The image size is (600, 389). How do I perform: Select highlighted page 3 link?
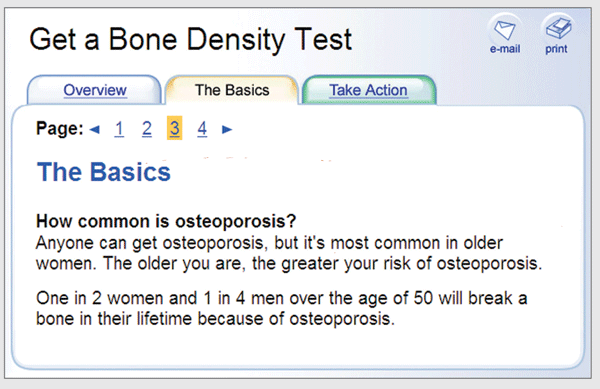click(x=174, y=128)
